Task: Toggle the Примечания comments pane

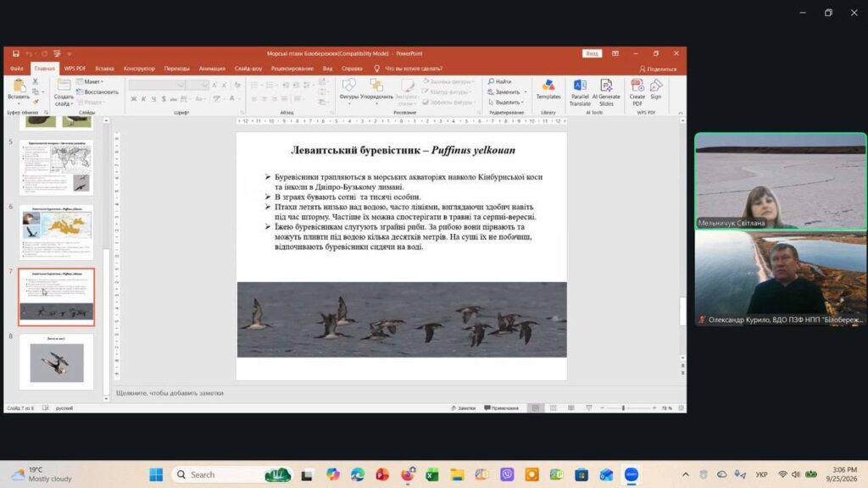Action: point(502,408)
